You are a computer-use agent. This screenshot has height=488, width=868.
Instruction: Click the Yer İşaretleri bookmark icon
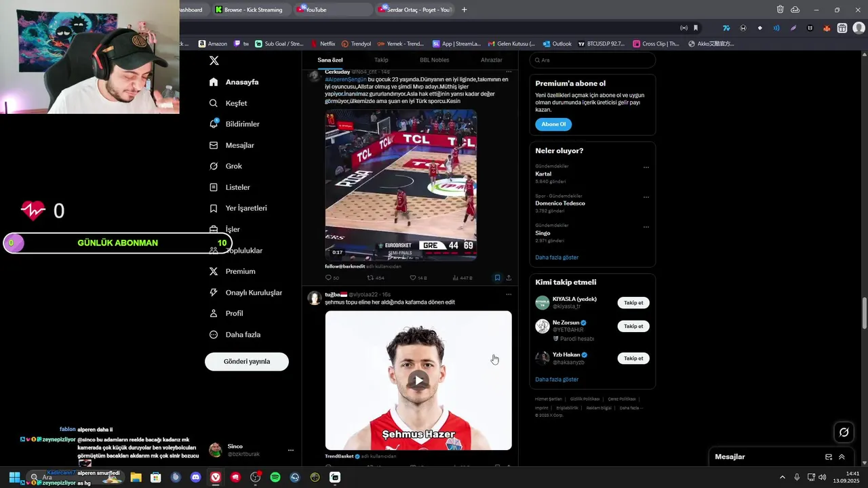click(x=214, y=208)
